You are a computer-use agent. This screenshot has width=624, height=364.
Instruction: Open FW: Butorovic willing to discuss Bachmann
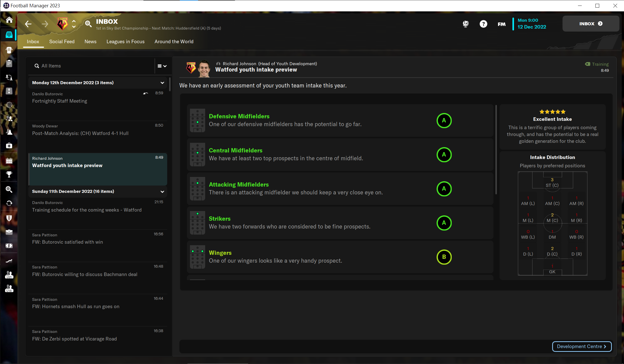(x=98, y=278)
